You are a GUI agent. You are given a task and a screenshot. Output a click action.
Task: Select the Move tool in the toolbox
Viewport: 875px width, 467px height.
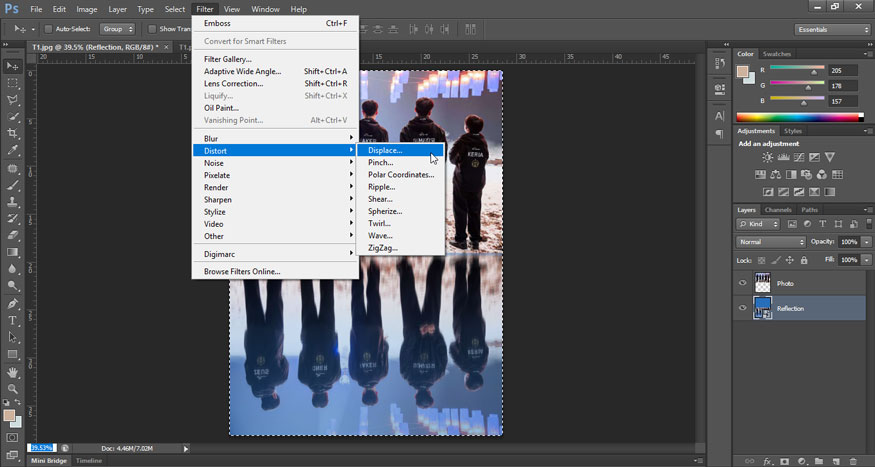pyautogui.click(x=13, y=66)
